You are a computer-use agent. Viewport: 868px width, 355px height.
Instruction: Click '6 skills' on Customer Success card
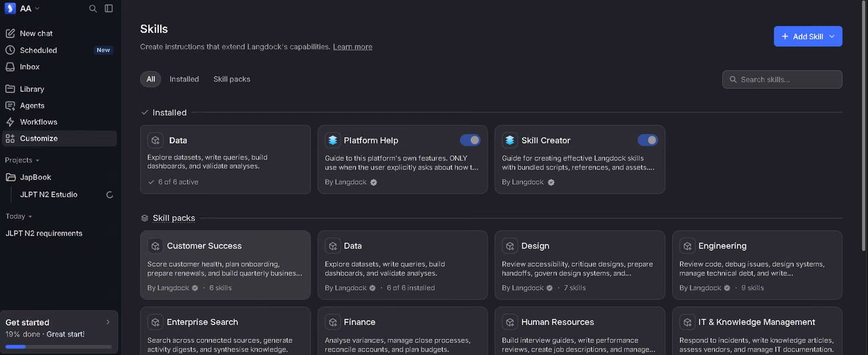click(221, 288)
